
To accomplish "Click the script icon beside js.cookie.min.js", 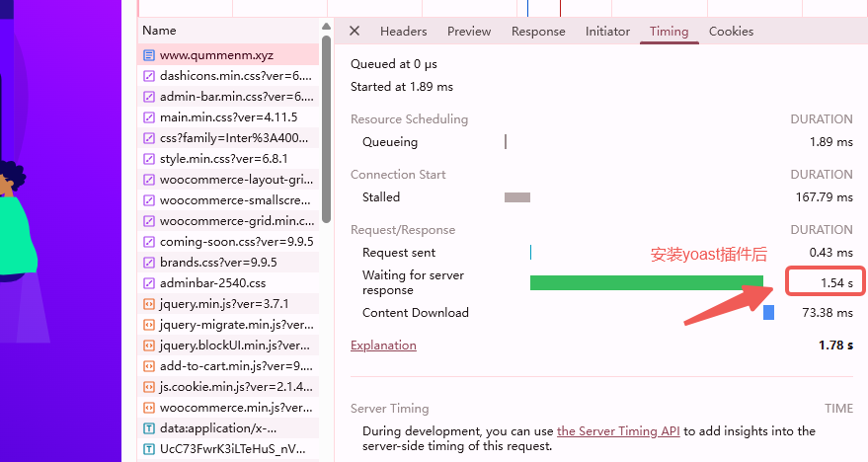I will tap(149, 387).
